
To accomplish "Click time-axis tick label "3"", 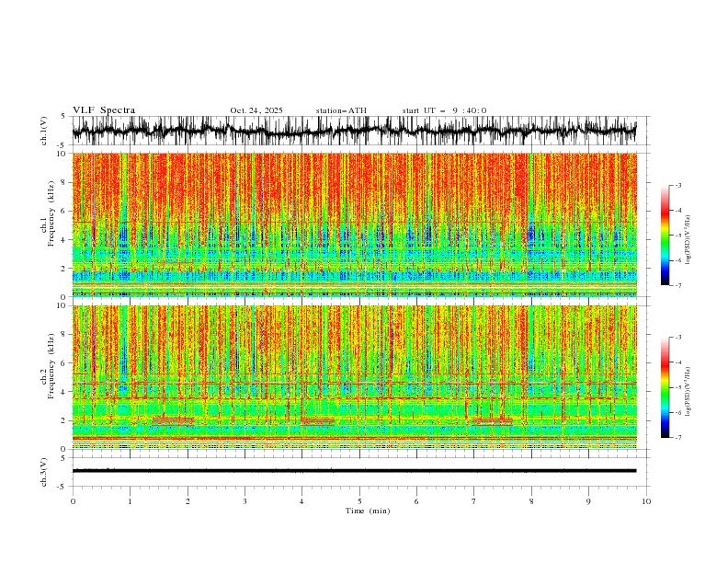I will point(245,501).
